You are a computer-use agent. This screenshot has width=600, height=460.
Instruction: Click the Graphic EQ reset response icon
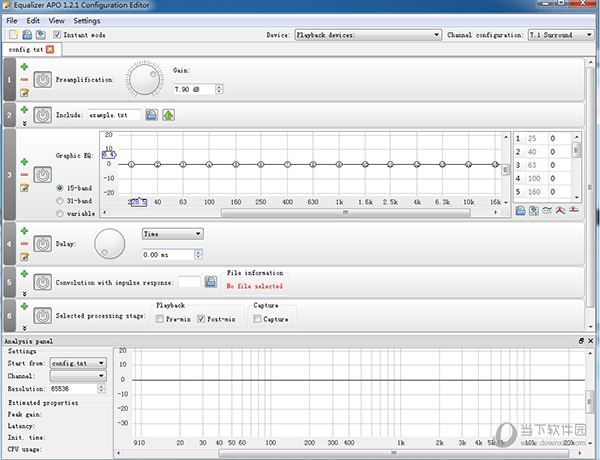(574, 209)
